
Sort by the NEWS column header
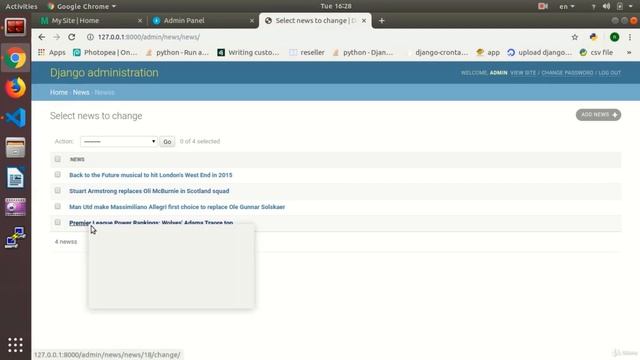[x=77, y=159]
